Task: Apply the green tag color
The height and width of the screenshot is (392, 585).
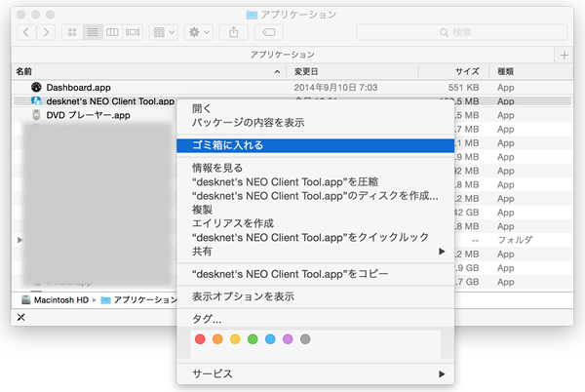Action: pos(253,339)
